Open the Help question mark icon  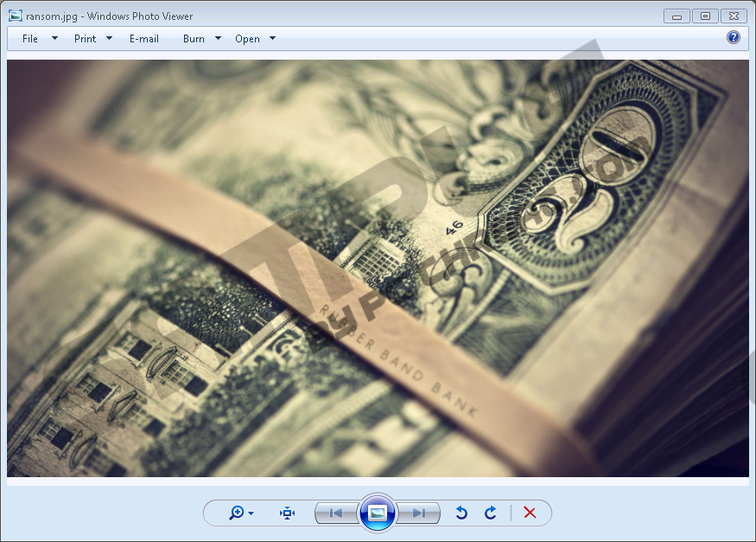[734, 37]
